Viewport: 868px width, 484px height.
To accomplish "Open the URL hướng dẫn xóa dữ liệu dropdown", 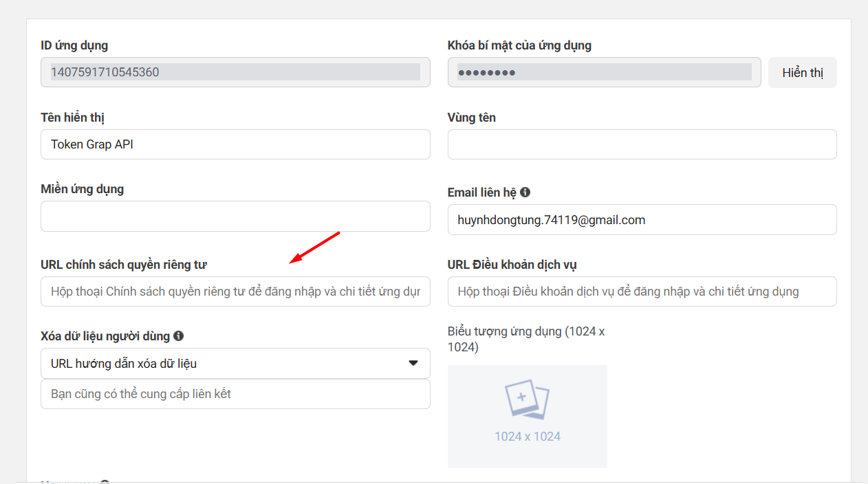I will tap(235, 363).
